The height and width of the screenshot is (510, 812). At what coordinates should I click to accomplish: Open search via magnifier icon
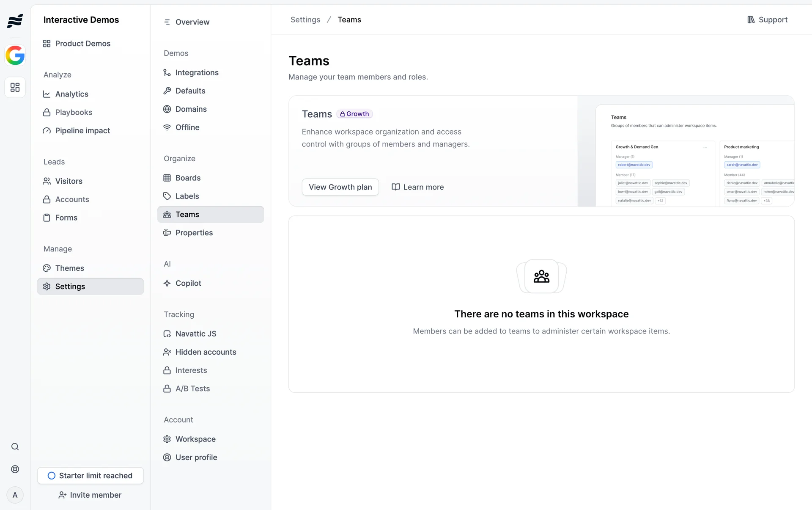click(x=15, y=447)
